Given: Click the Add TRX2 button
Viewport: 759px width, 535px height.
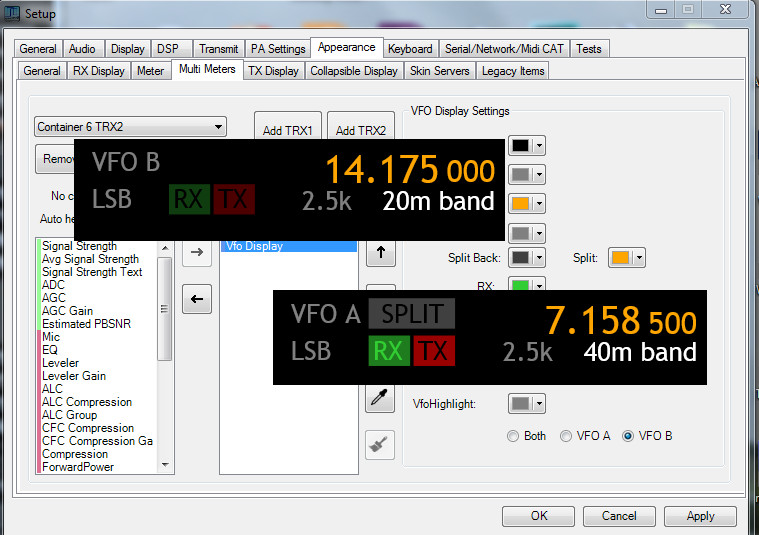Looking at the screenshot, I should click(361, 126).
